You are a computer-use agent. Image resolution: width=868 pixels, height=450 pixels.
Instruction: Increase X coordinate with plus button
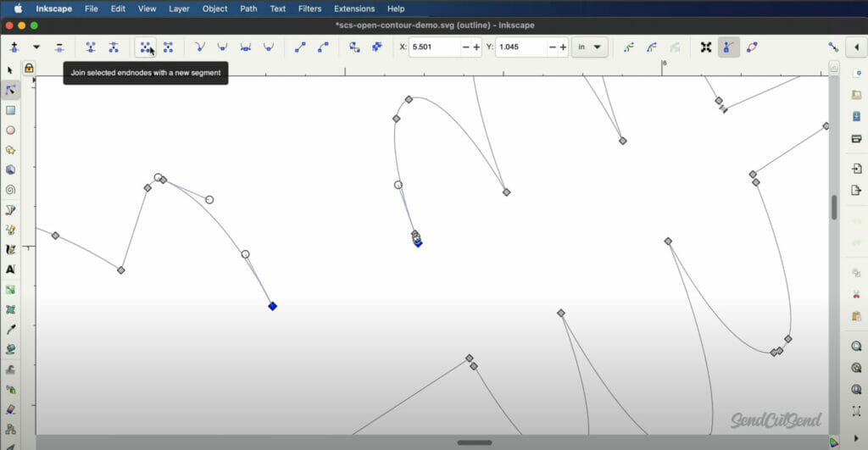pos(477,47)
